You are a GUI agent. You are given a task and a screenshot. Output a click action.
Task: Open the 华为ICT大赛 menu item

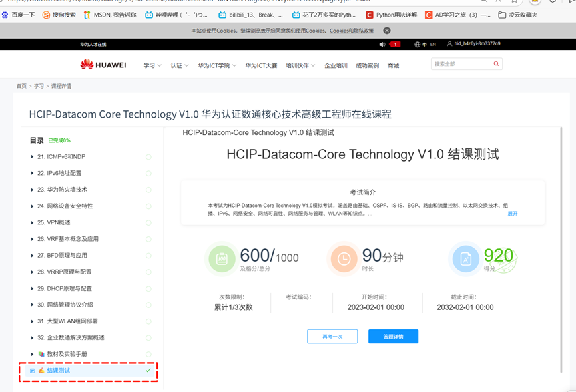pyautogui.click(x=261, y=65)
